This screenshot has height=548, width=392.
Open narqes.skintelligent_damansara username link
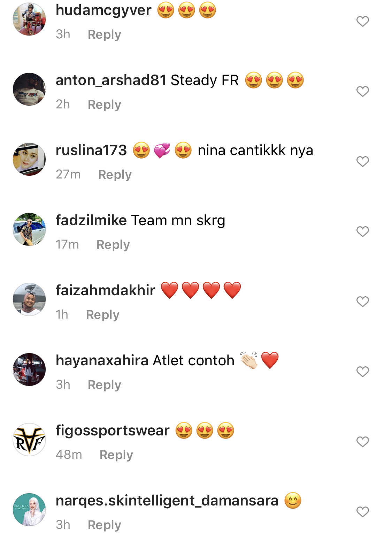pyautogui.click(x=167, y=501)
